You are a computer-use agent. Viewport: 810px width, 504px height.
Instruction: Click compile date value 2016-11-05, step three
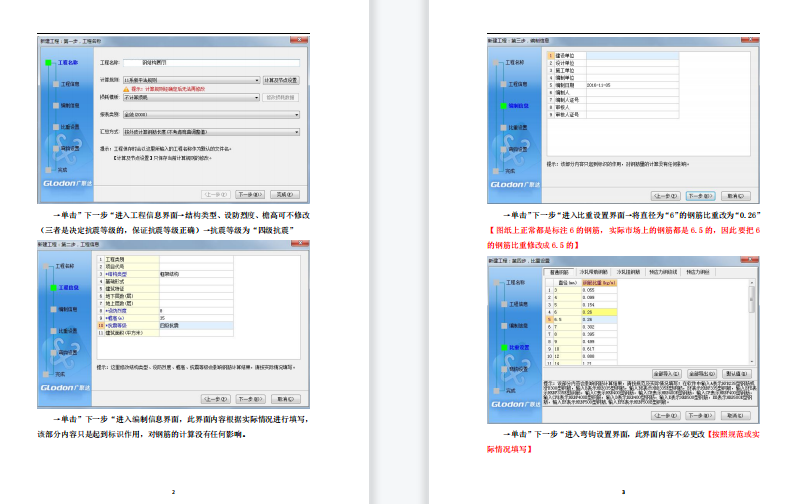click(632, 85)
